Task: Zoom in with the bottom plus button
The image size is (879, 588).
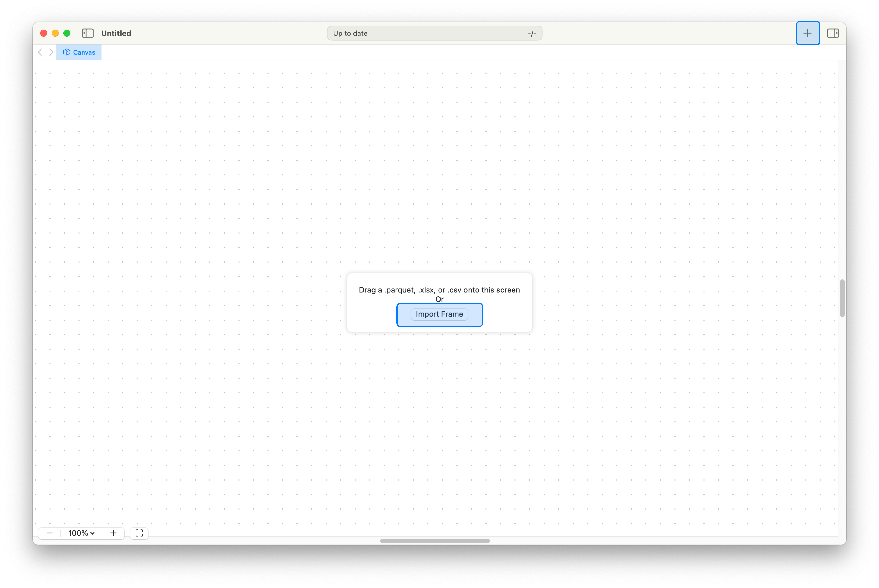Action: coord(113,533)
